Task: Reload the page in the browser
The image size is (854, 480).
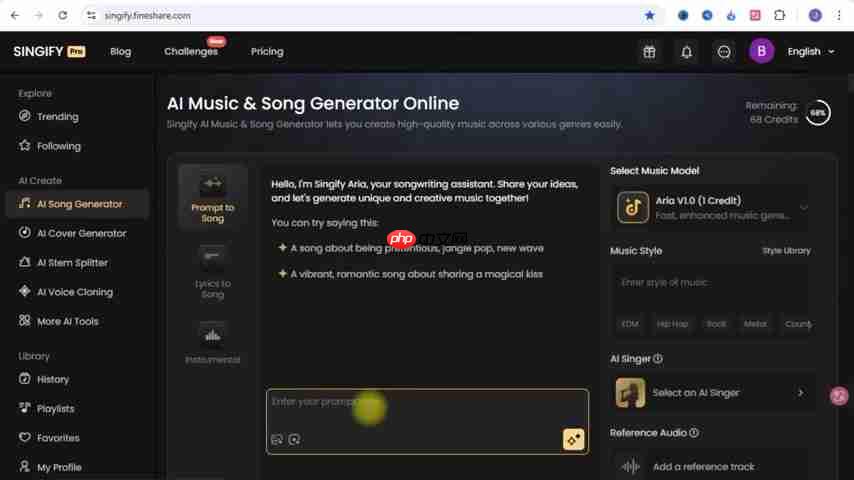Action: click(63, 16)
